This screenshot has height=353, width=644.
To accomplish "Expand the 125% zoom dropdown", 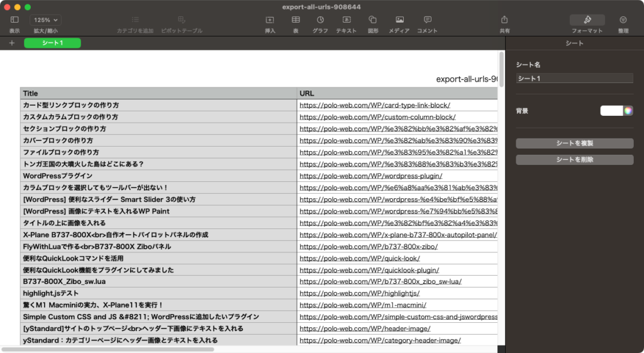I will coord(45,20).
